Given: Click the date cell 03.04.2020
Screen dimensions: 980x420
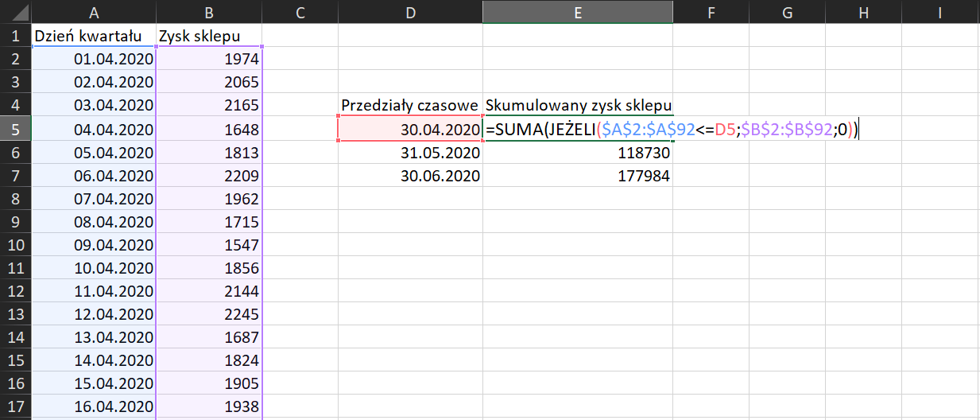Looking at the screenshot, I should (94, 105).
